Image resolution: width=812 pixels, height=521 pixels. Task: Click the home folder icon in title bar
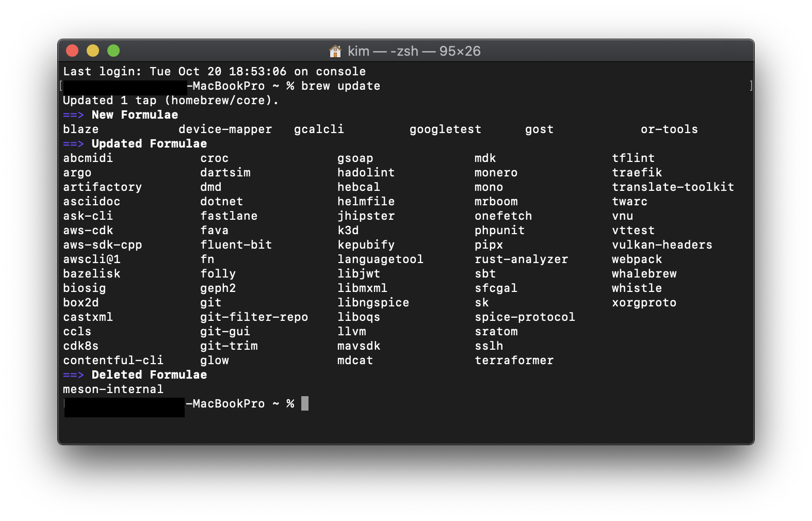tap(335, 51)
